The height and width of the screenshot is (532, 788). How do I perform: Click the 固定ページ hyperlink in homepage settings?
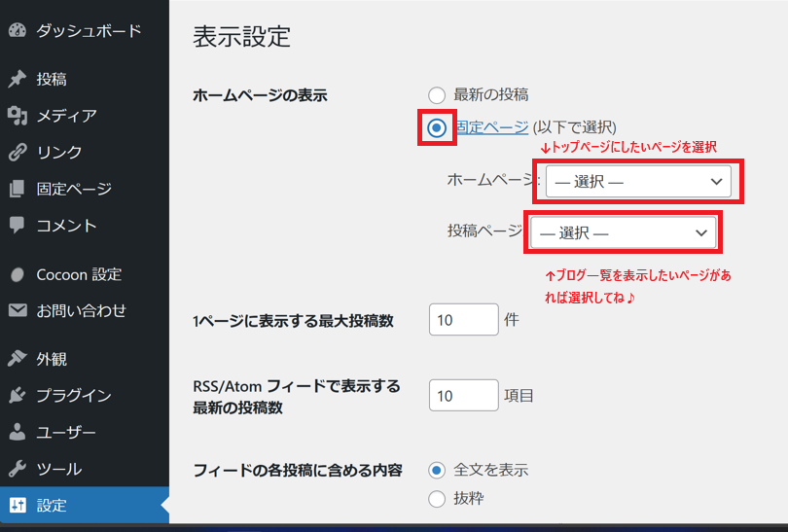pyautogui.click(x=491, y=127)
